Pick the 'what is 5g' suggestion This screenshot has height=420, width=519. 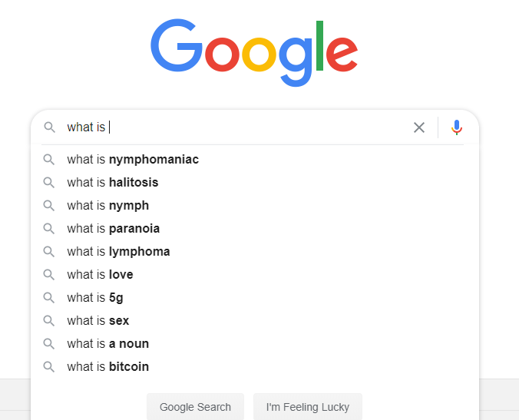[x=95, y=298]
